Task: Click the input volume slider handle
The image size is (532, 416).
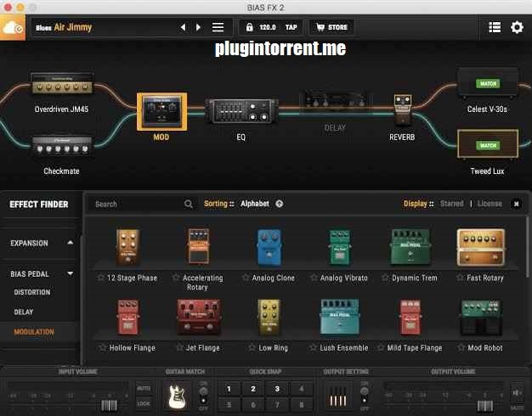Action: tap(110, 406)
